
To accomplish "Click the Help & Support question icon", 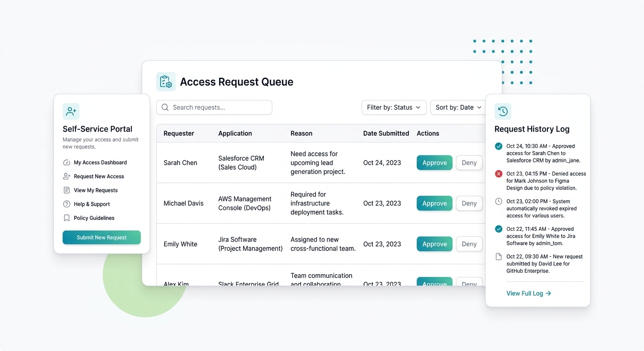I will click(66, 204).
